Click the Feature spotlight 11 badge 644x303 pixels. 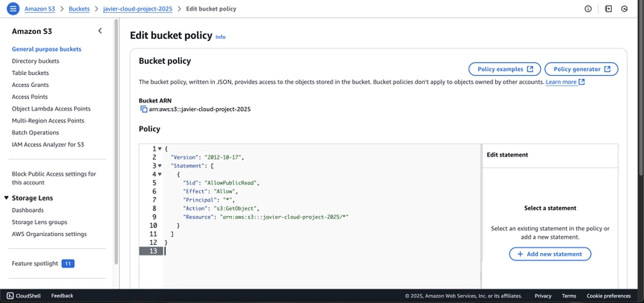pyautogui.click(x=68, y=264)
